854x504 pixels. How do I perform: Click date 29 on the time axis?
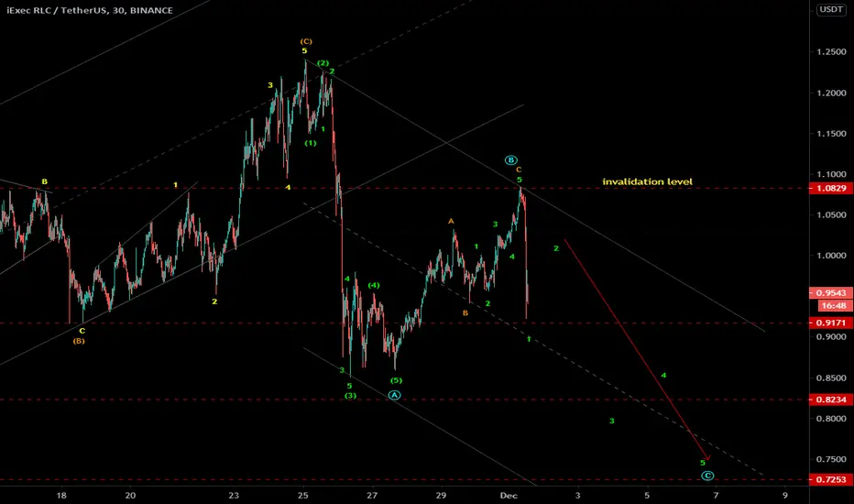pyautogui.click(x=441, y=495)
